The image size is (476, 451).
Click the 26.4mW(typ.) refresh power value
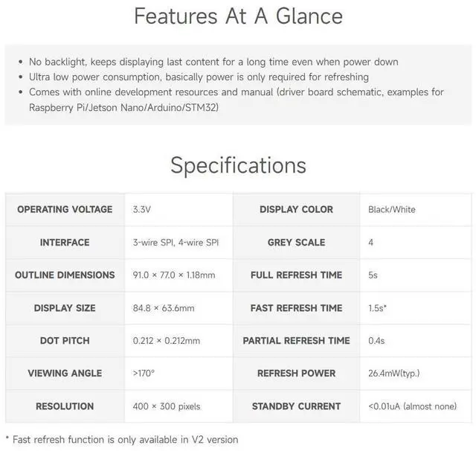tap(394, 374)
